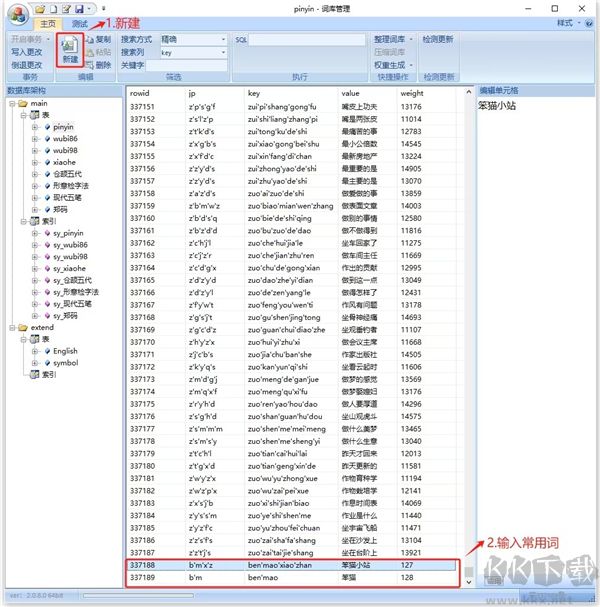The height and width of the screenshot is (607, 600).
Task: Open the 搜索列 combo box showing key
Action: coord(193,52)
